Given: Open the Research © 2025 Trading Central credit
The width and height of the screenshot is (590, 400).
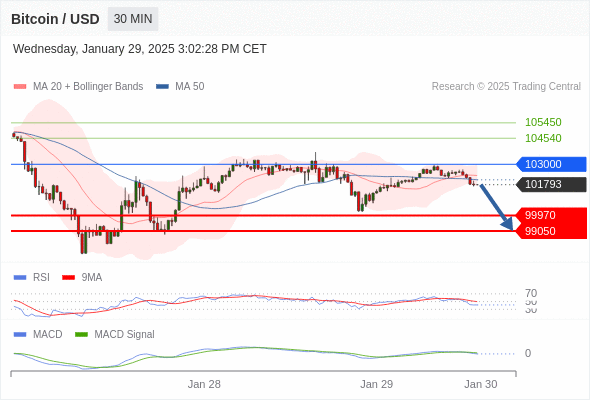Looking at the screenshot, I should tap(506, 87).
